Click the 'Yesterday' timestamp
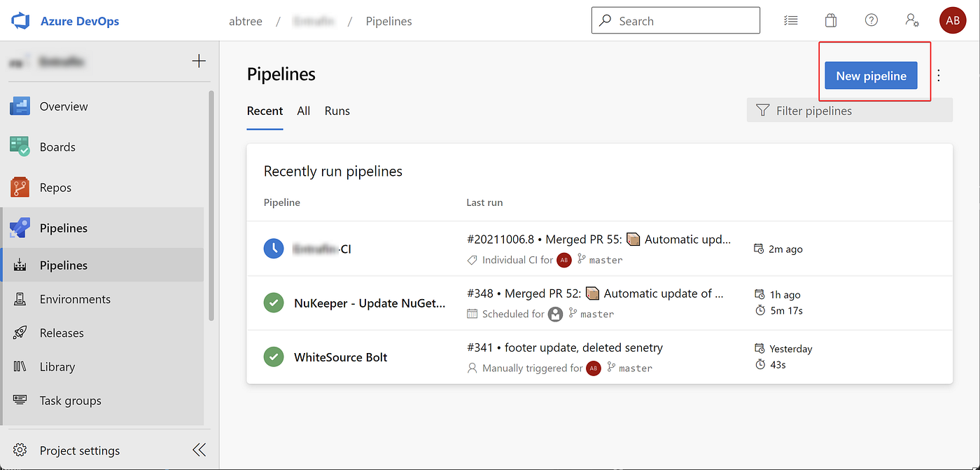The width and height of the screenshot is (980, 470). point(790,348)
